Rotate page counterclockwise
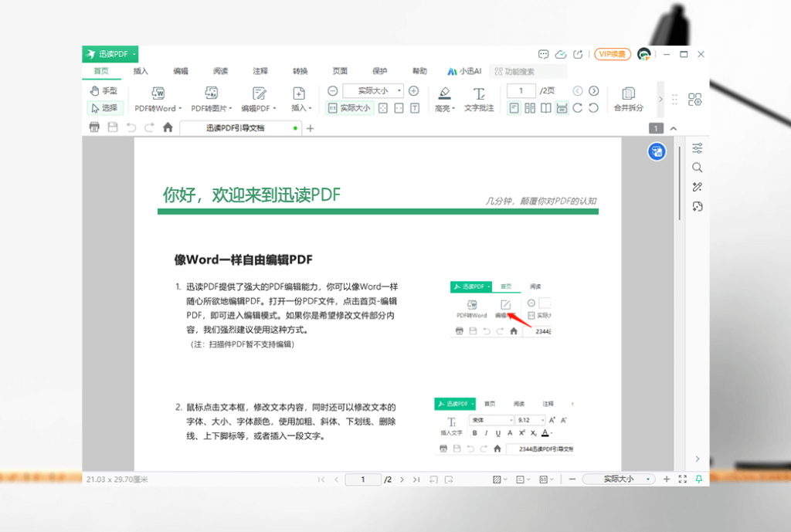The image size is (791, 532). pyautogui.click(x=594, y=108)
